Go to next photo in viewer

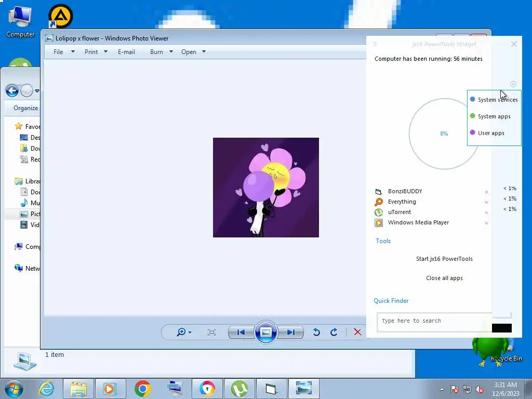point(291,332)
